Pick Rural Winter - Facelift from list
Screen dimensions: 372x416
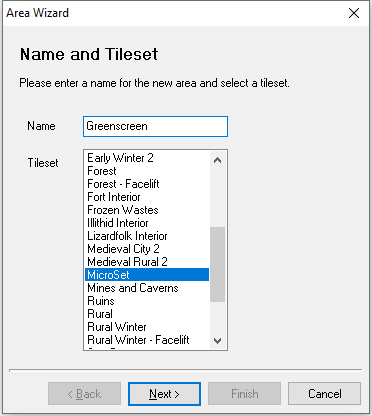(147, 340)
